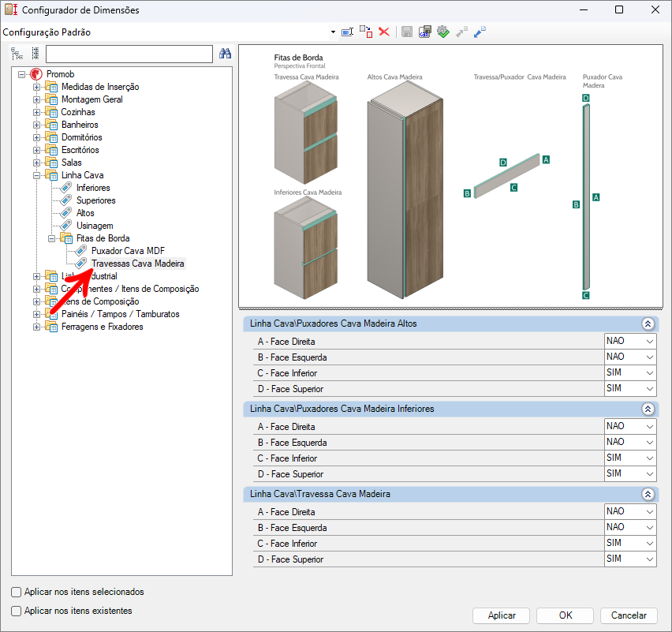Open the Configuração Padrão dropdown
The height and width of the screenshot is (632, 672).
(x=332, y=32)
